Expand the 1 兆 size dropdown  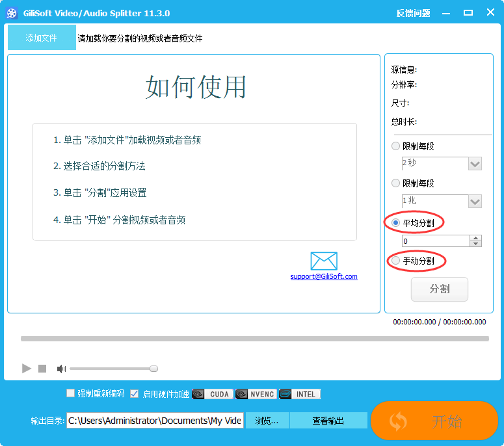tap(475, 202)
